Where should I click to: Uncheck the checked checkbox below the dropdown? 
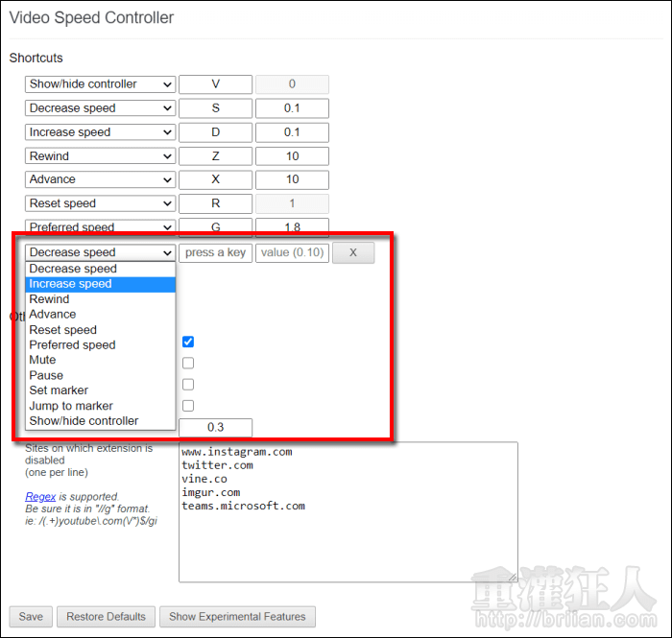188,342
